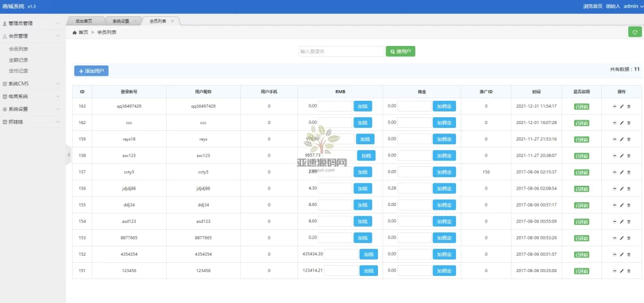Collapse the 会员管理 sidebar menu

tap(33, 36)
